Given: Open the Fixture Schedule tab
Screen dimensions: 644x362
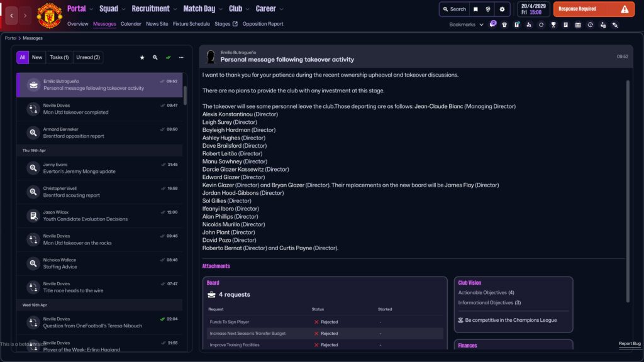Looking at the screenshot, I should point(191,24).
